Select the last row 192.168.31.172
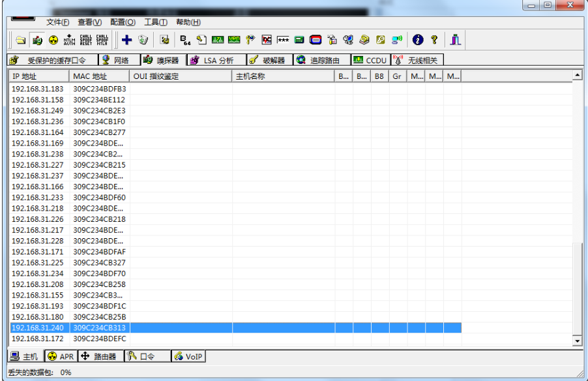Image resolution: width=588 pixels, height=381 pixels. click(235, 339)
